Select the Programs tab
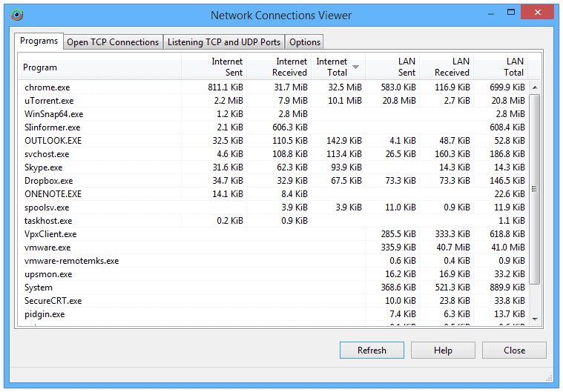The height and width of the screenshot is (392, 563). [39, 41]
